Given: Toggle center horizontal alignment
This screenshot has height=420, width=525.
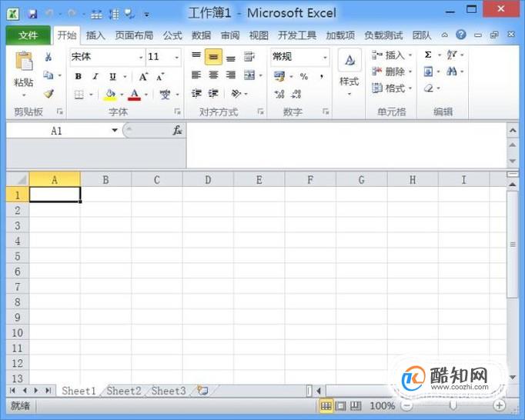Looking at the screenshot, I should pos(213,75).
